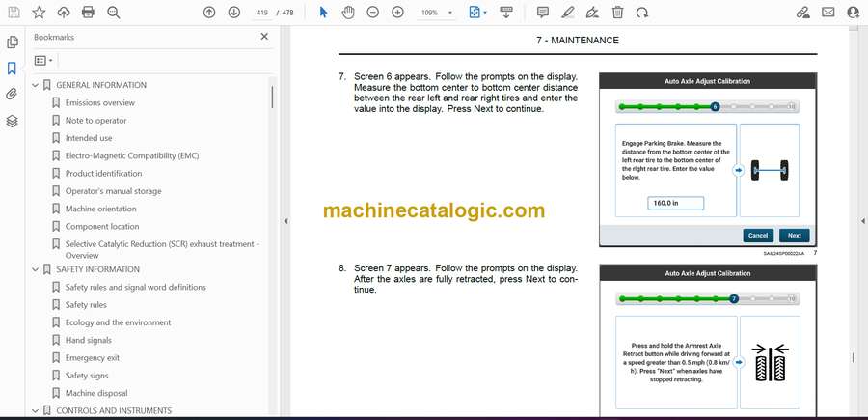Select the hand pan tool

pos(347,13)
